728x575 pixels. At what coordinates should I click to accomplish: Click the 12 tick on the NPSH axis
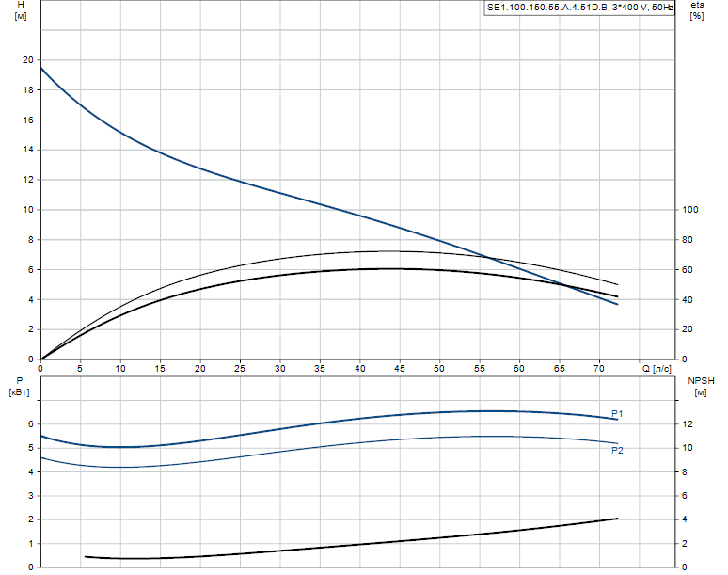tap(688, 424)
